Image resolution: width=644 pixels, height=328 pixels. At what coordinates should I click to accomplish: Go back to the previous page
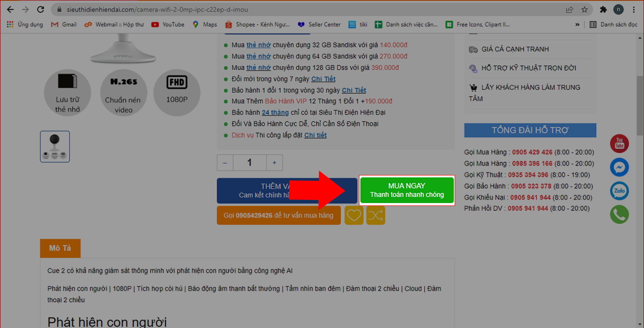tap(10, 9)
